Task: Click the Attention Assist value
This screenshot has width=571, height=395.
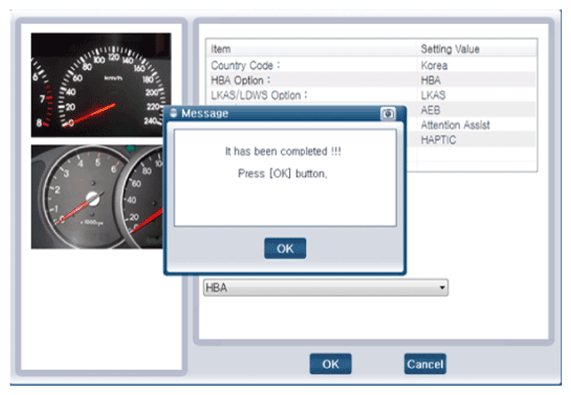Action: [x=455, y=125]
